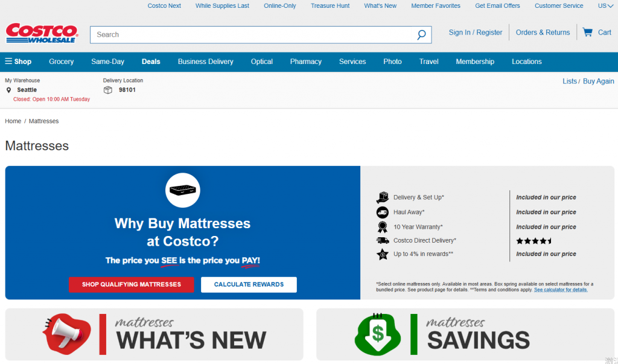Click the four-and-a-half star rating

pyautogui.click(x=534, y=241)
